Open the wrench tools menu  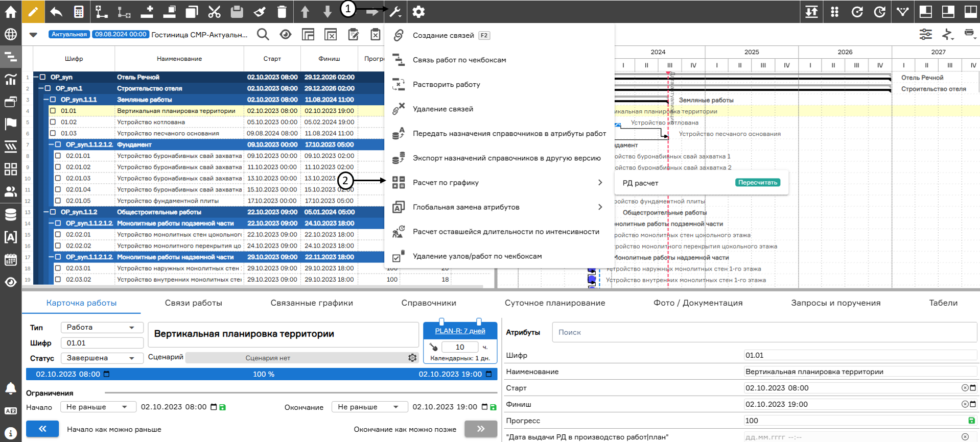tap(395, 12)
